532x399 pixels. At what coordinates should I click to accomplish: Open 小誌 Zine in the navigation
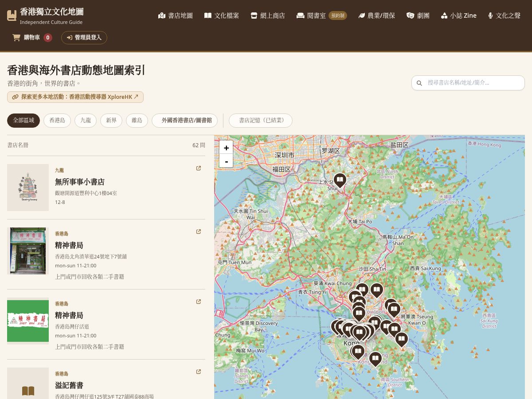pos(459,16)
